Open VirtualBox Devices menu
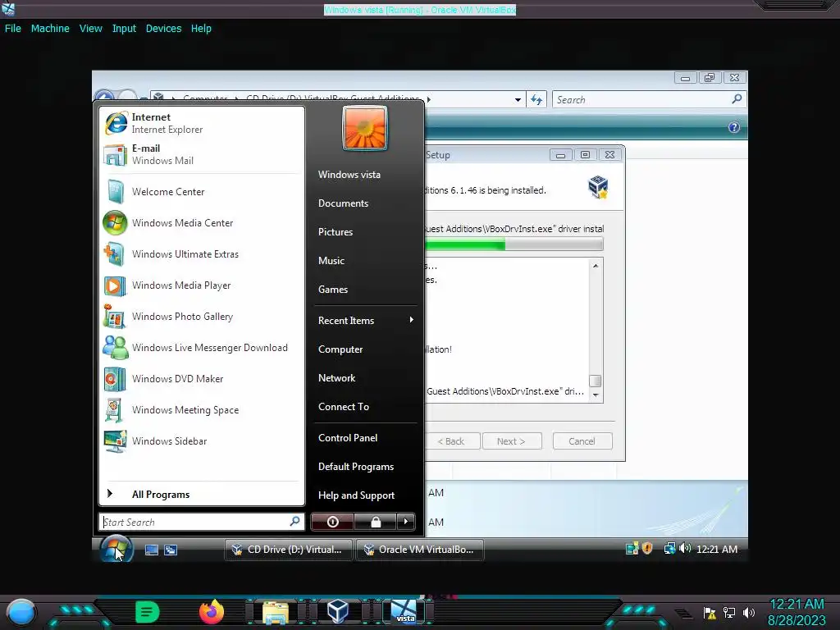This screenshot has height=630, width=840. click(163, 29)
